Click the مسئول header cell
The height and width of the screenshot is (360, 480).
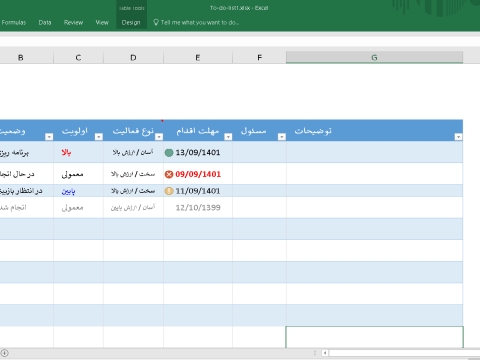point(259,131)
